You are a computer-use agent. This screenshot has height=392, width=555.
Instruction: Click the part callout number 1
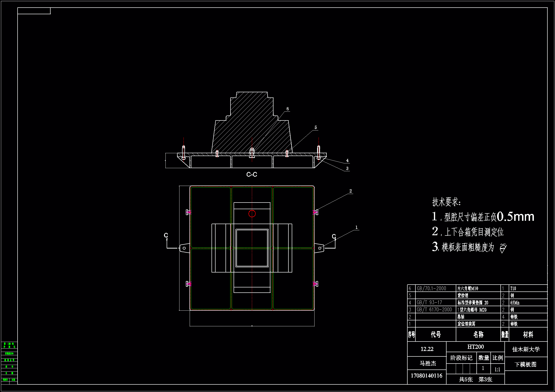tap(356, 227)
